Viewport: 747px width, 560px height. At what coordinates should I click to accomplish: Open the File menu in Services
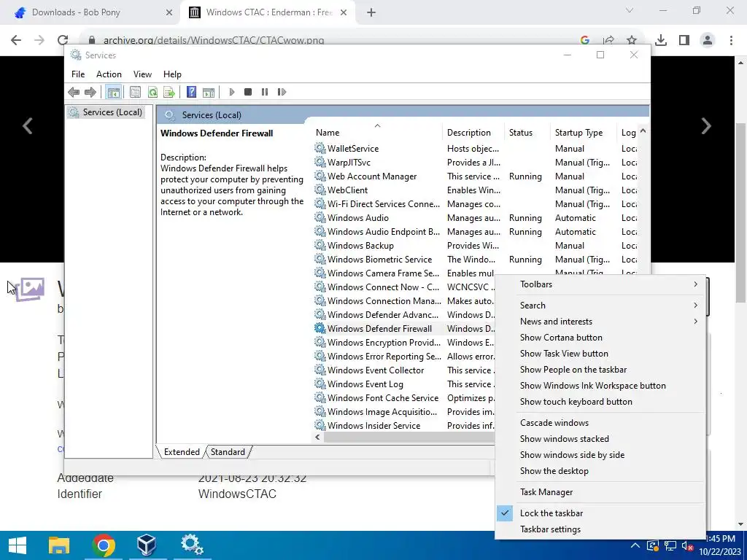(x=78, y=74)
